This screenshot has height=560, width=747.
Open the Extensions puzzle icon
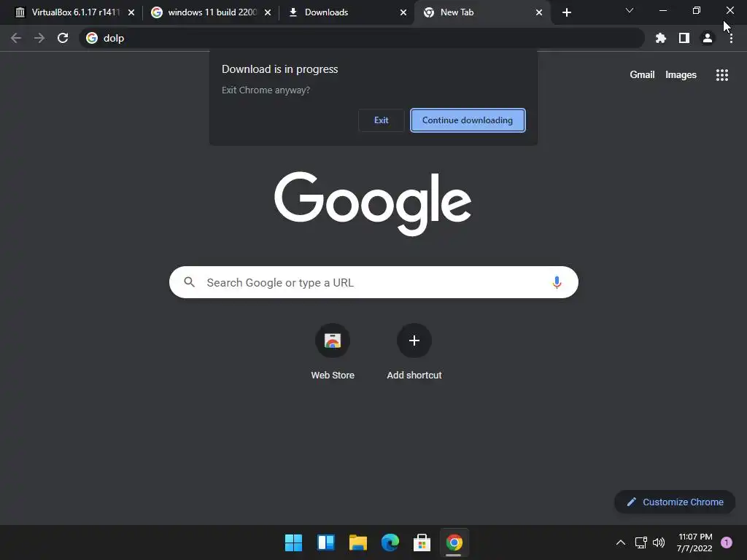(661, 38)
